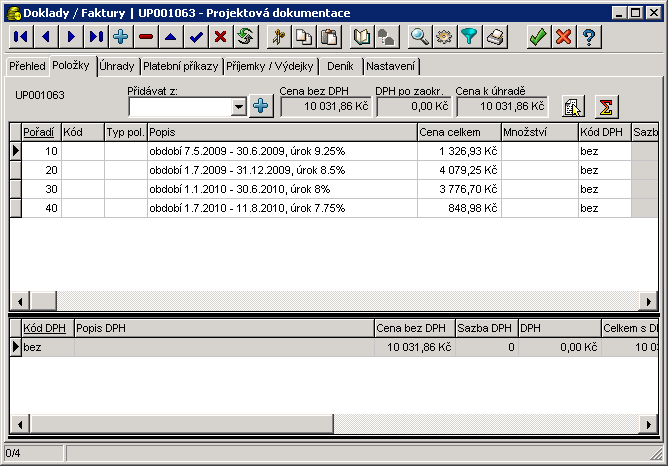This screenshot has height=466, width=668.
Task: Select row with období 1.7.2009 - 31.12.2009
Action: (280, 170)
